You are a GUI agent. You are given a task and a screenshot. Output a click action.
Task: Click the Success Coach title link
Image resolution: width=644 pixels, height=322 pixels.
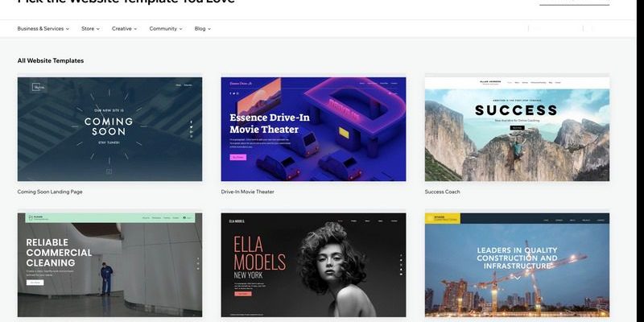(442, 192)
